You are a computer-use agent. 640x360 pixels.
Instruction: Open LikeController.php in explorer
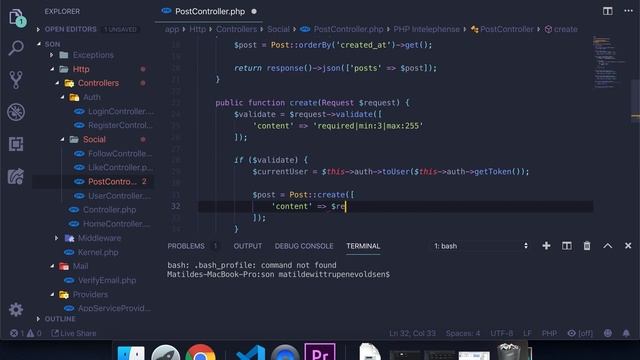pyautogui.click(x=120, y=167)
